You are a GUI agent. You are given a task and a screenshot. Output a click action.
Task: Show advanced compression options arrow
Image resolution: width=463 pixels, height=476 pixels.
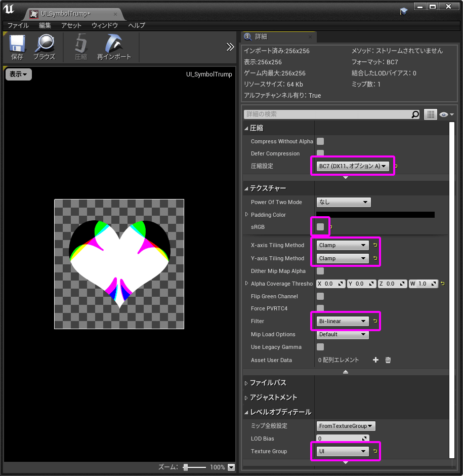click(x=346, y=177)
